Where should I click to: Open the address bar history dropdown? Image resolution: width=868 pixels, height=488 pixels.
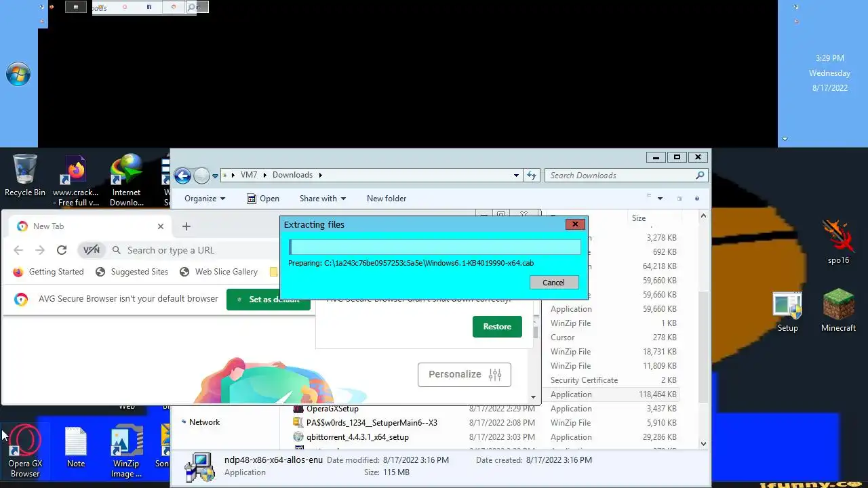[516, 175]
